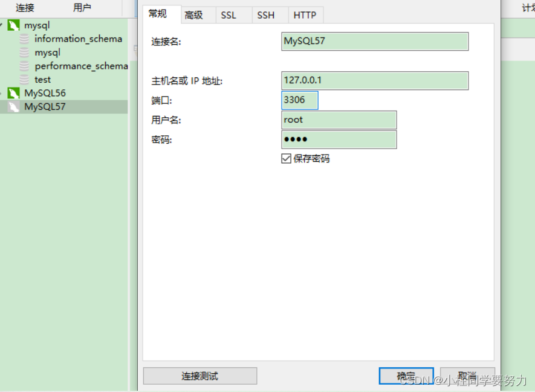Open the HTTP tab
Image resolution: width=535 pixels, height=392 pixels.
pos(305,15)
